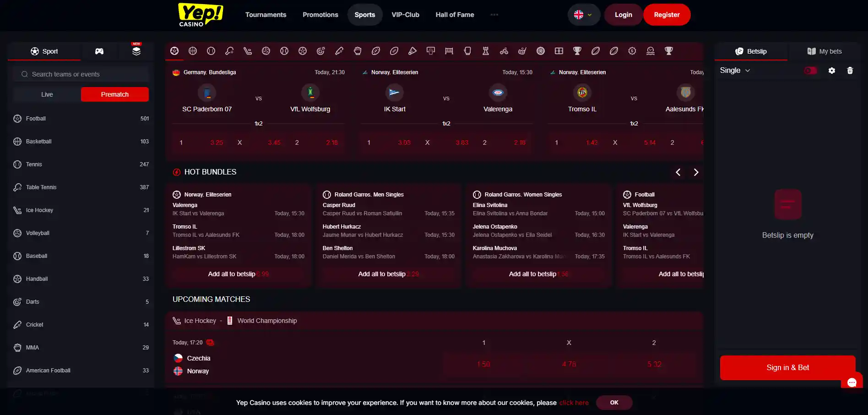
Task: Choose the football pitch icon in the sports bar
Action: [x=559, y=51]
